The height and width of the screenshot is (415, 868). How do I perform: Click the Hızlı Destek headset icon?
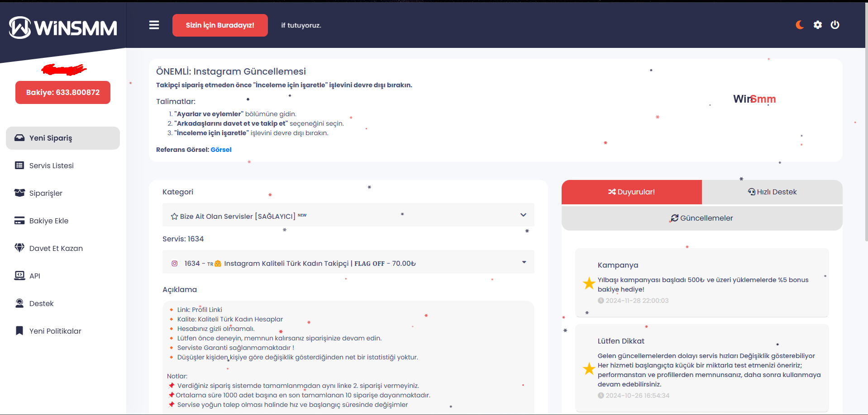(752, 192)
